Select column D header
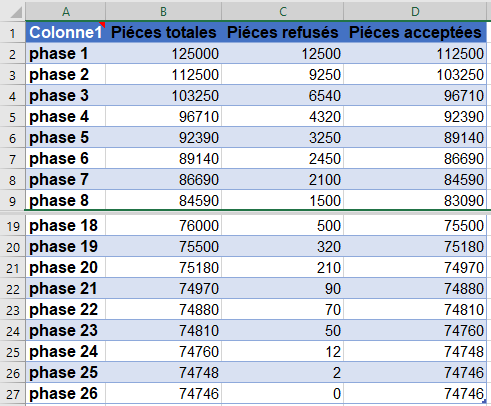This screenshot has height=406, width=491. [x=415, y=12]
